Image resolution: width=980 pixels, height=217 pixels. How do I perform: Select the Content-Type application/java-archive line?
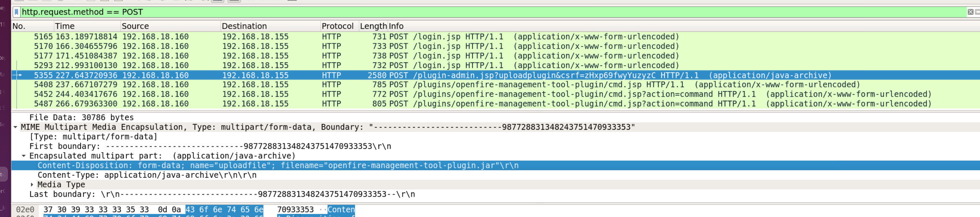[x=147, y=175]
